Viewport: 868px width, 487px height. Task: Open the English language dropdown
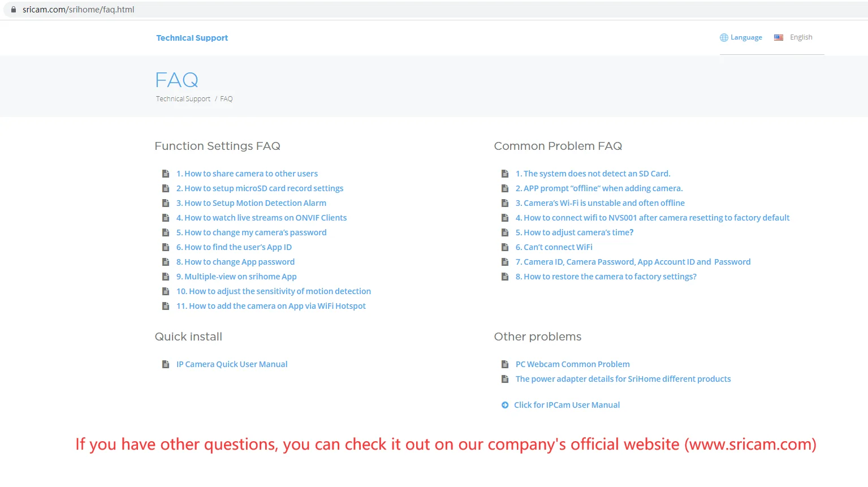tap(801, 37)
